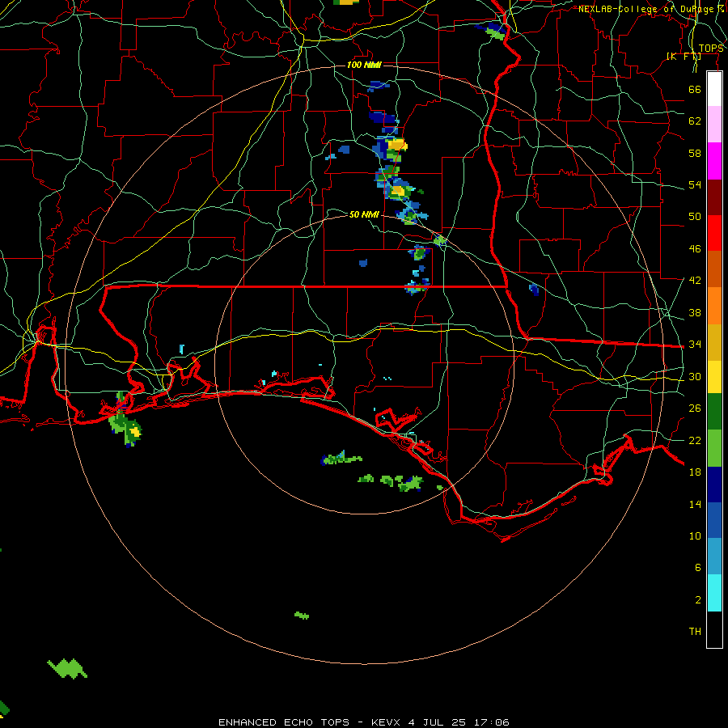The image size is (728, 728).
Task: Click the '18' legend value
Action: [695, 472]
